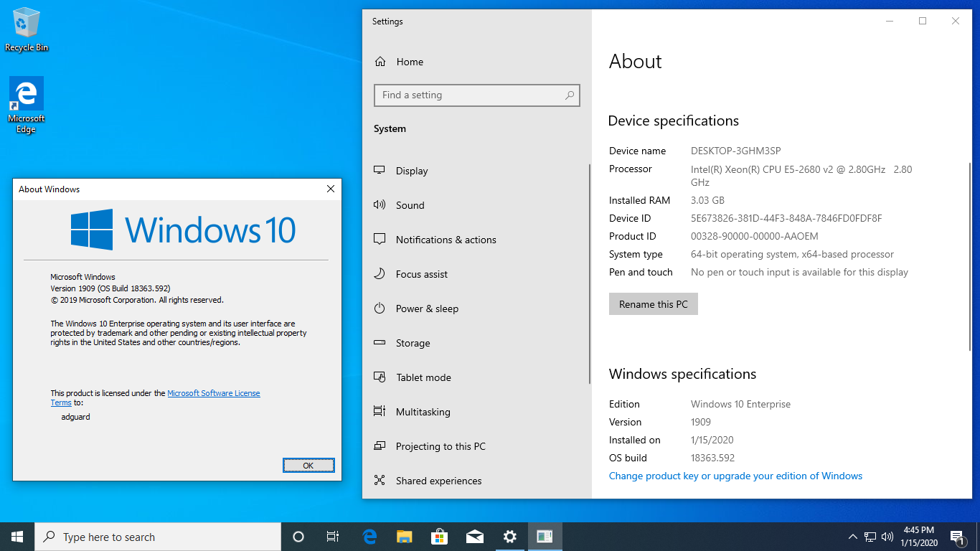
Task: Close the About Windows dialog
Action: pyautogui.click(x=331, y=189)
